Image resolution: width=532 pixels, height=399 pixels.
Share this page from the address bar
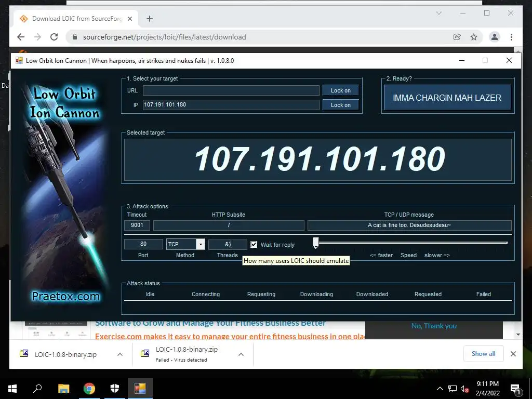[457, 37]
